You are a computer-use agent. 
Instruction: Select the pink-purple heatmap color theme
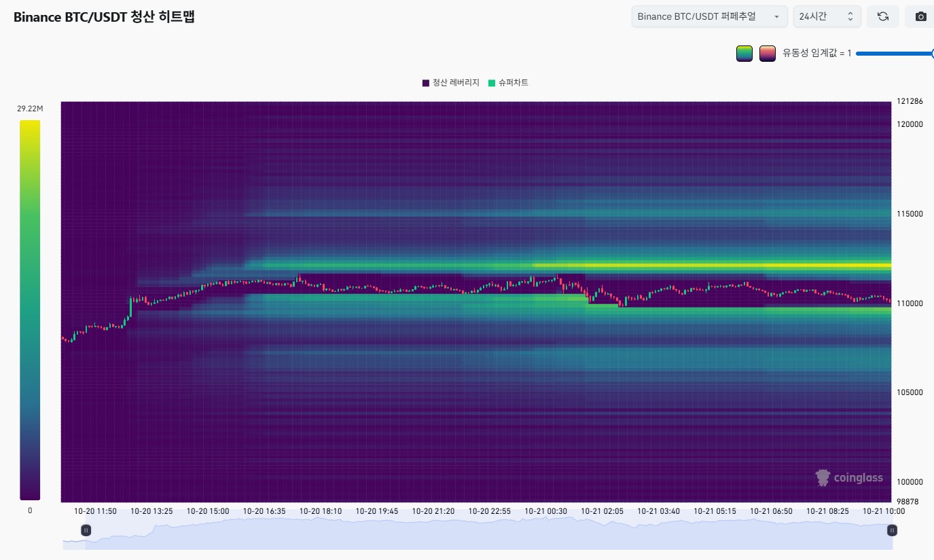pyautogui.click(x=768, y=53)
